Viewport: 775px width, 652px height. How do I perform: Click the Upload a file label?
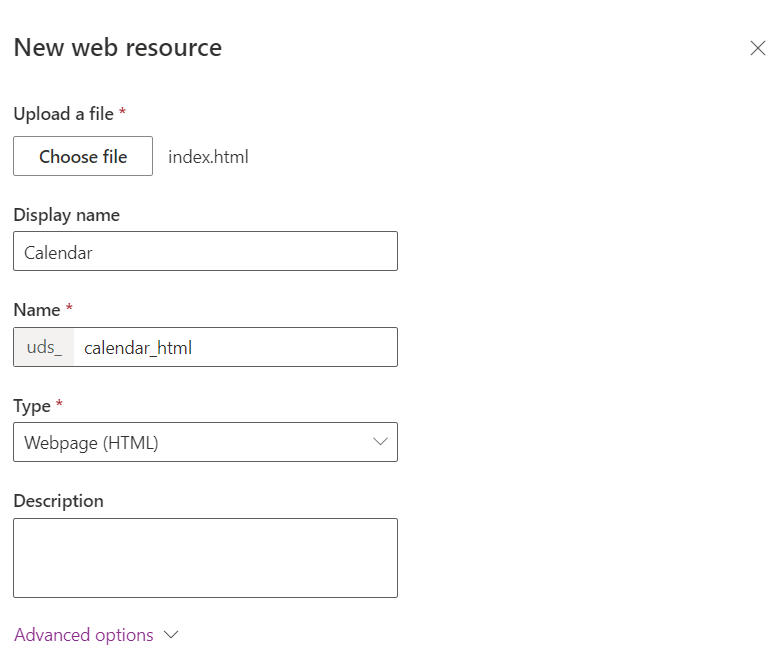click(x=64, y=114)
